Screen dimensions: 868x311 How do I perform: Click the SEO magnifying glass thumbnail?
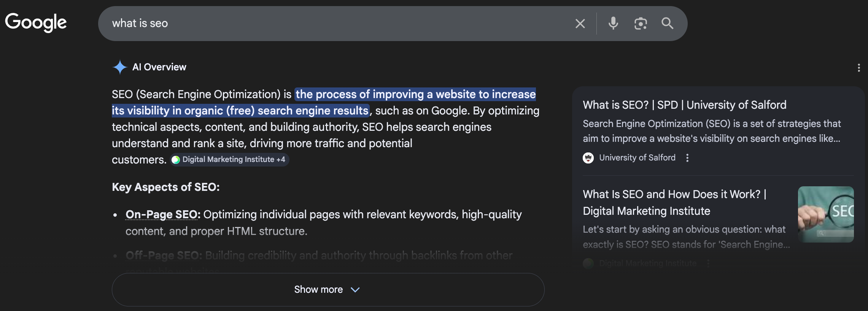825,214
